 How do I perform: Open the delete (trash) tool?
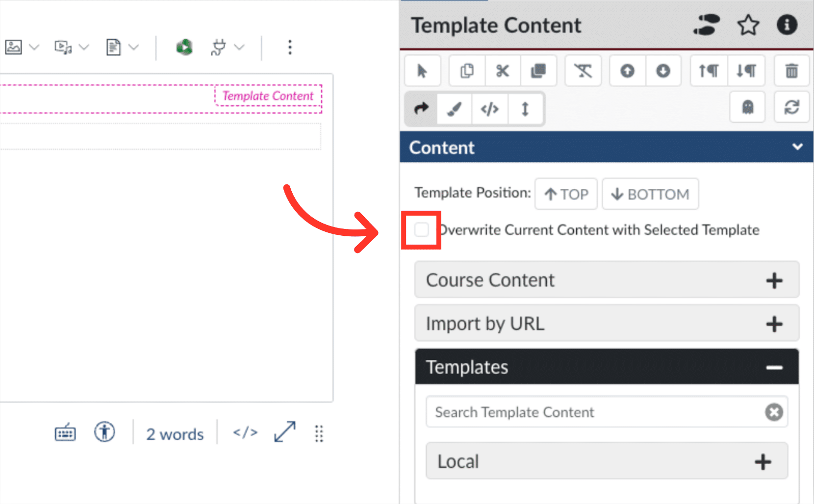[x=791, y=71]
